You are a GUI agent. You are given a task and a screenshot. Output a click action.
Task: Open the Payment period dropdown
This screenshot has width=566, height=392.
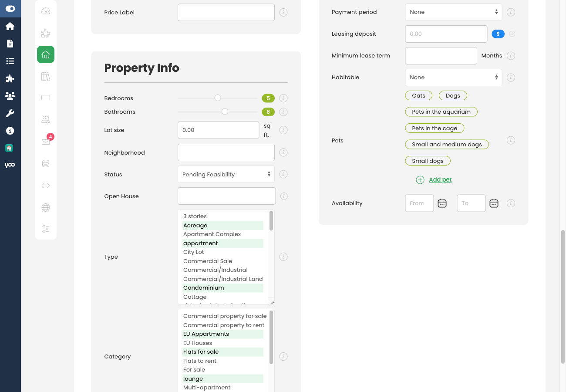coord(453,12)
